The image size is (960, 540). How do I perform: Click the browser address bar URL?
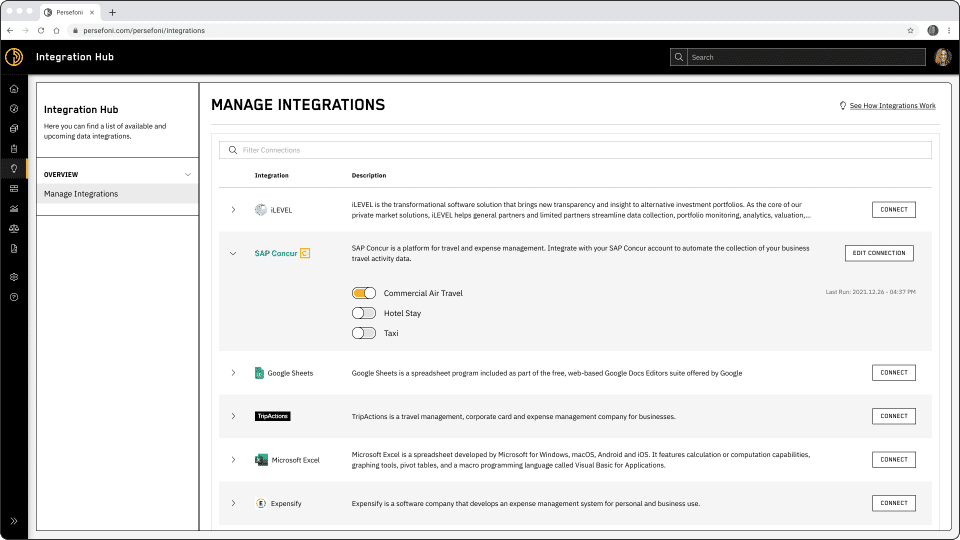click(144, 31)
